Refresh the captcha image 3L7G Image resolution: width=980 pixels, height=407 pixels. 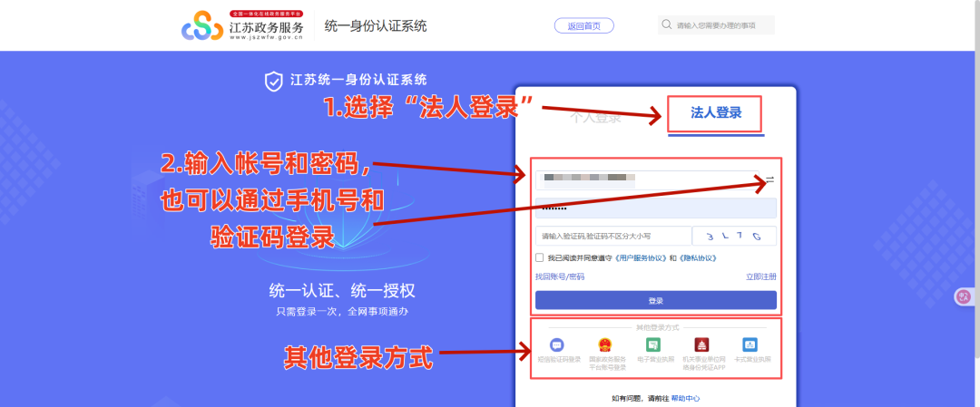[x=734, y=236]
